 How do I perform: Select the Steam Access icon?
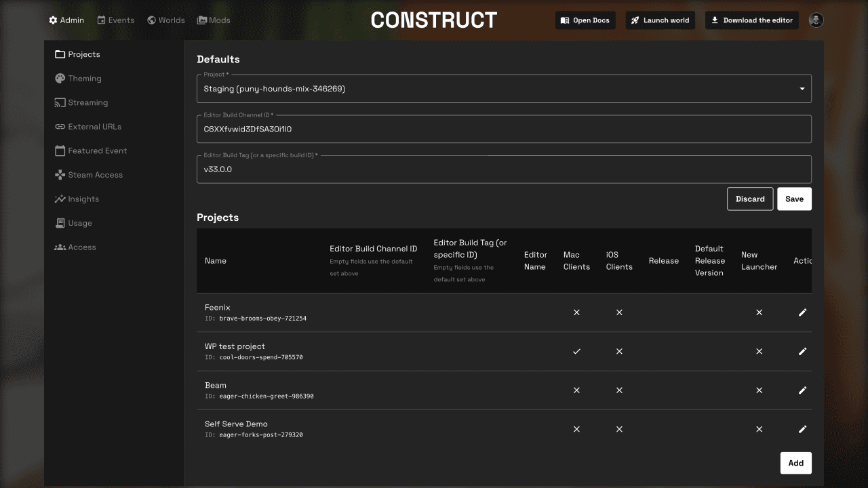tap(60, 174)
